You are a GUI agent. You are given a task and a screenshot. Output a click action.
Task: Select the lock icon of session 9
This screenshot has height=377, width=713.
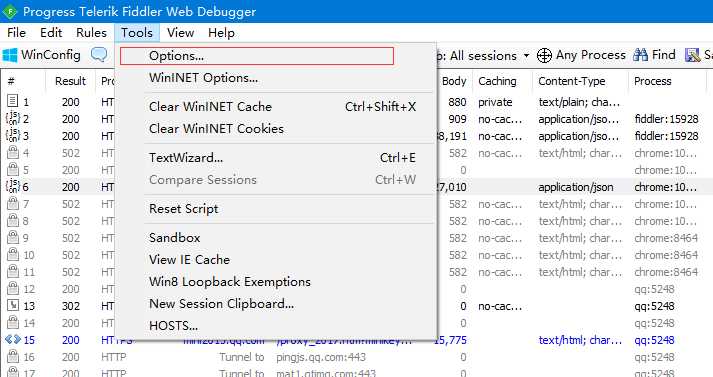click(x=13, y=237)
